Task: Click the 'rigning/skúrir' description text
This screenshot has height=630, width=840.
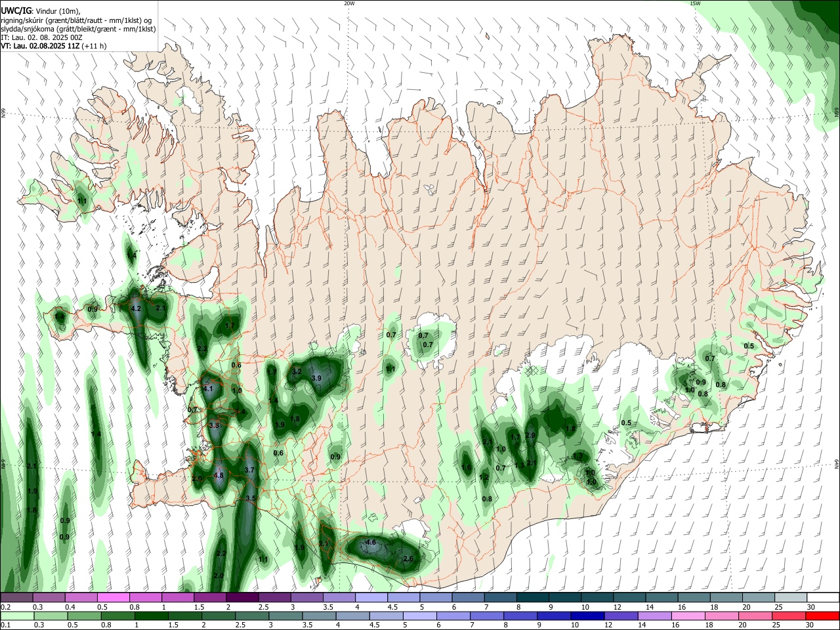Action: pyautogui.click(x=20, y=20)
